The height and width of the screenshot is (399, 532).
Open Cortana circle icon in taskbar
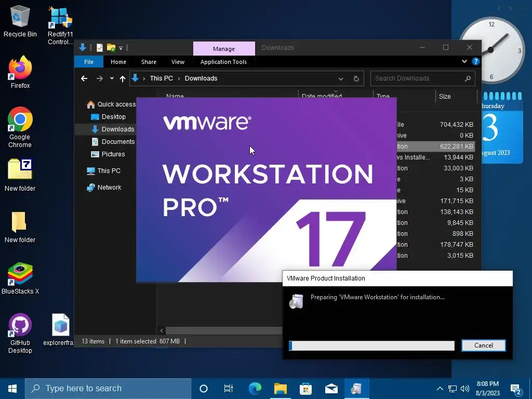point(203,389)
